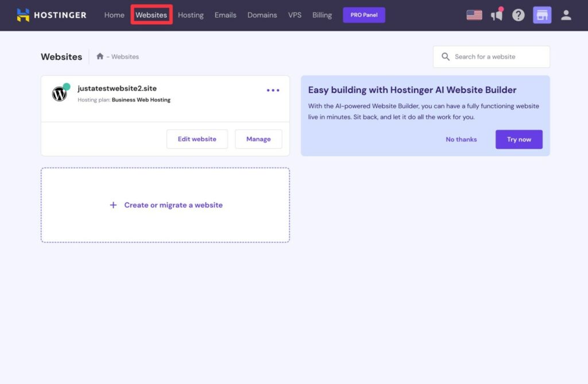The height and width of the screenshot is (384, 588).
Task: Select the Websites menu item
Action: pyautogui.click(x=151, y=15)
